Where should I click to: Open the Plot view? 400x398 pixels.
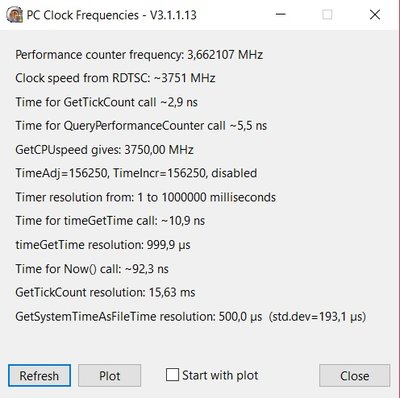coord(110,376)
